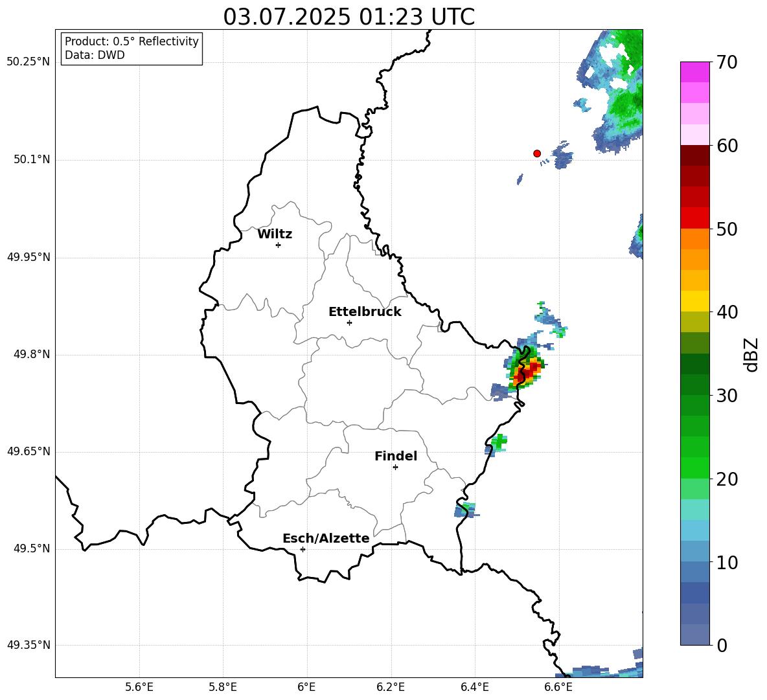Click the colorbar tick label 20
This screenshot has width=767, height=700.
pos(727,479)
